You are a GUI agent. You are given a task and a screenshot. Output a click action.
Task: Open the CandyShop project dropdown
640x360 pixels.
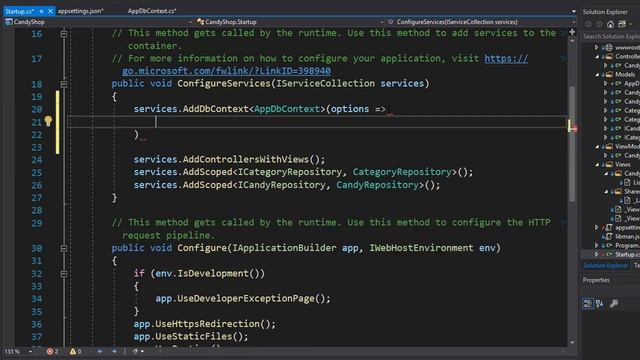(191, 22)
